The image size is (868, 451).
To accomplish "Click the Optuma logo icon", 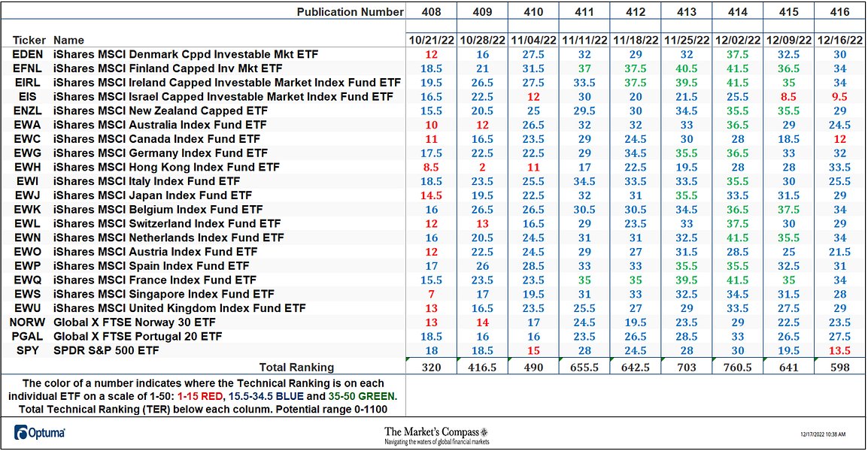I will point(21,432).
